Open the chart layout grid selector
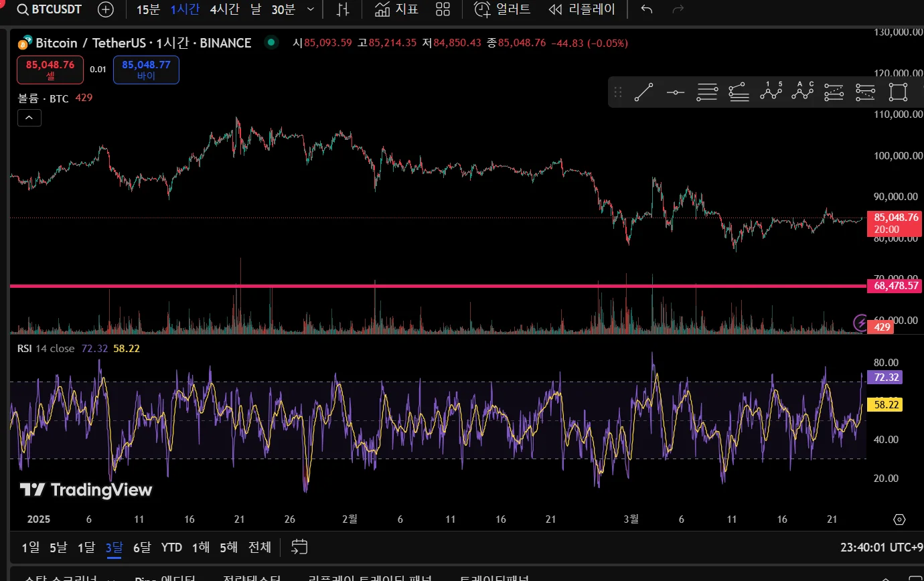 click(443, 9)
